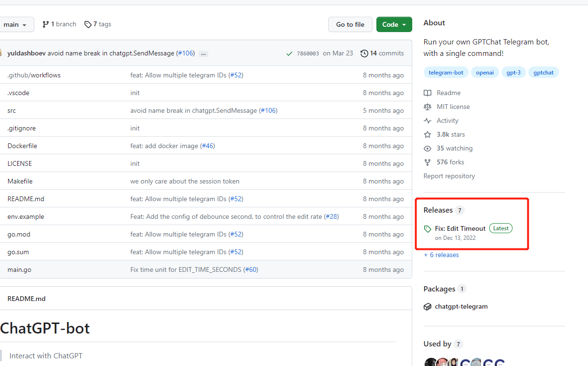Open the .gitignore file

coord(21,128)
